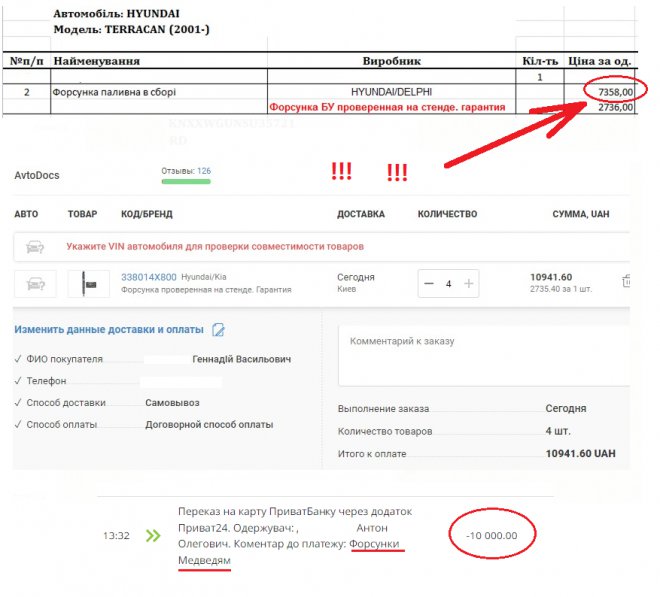Click the AvtoDocs seller name
660x597 pixels.
[37, 176]
